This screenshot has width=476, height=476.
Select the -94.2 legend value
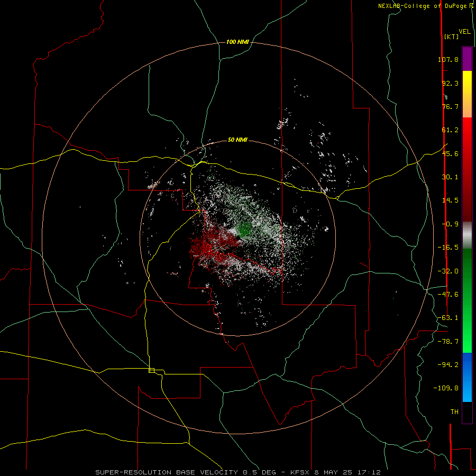[x=448, y=365]
